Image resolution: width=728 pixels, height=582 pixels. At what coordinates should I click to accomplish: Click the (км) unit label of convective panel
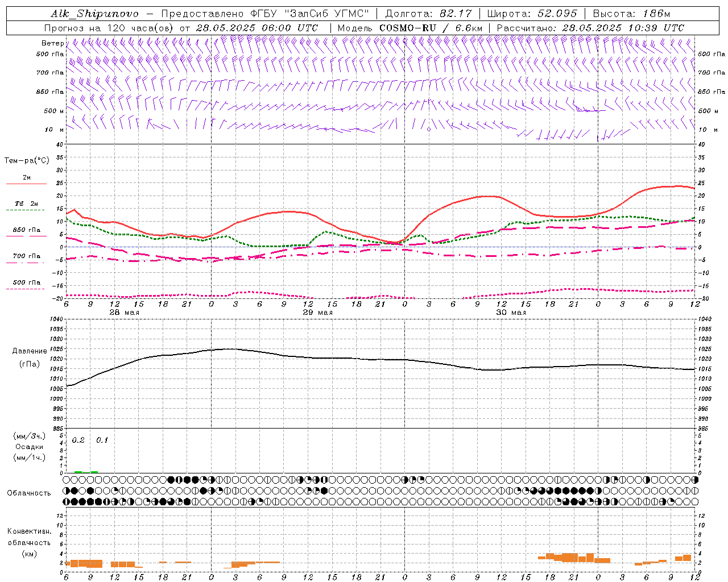[30, 554]
